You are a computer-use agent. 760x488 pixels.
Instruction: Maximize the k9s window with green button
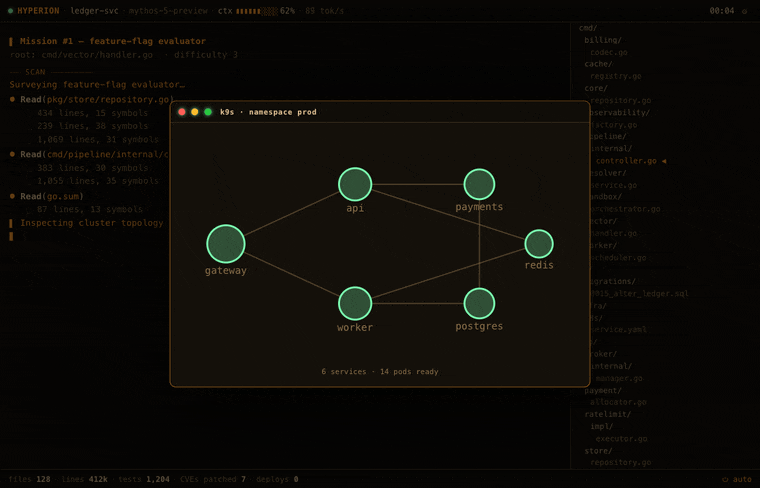208,112
